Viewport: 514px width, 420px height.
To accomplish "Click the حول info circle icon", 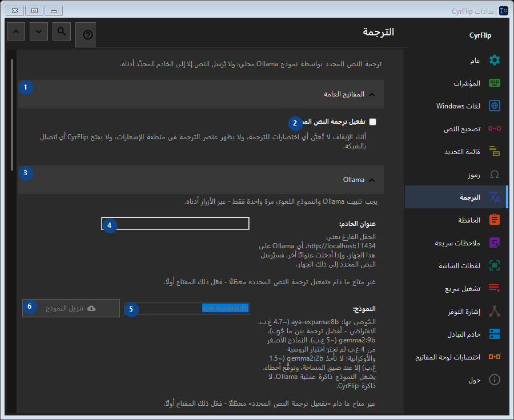I will 495,379.
